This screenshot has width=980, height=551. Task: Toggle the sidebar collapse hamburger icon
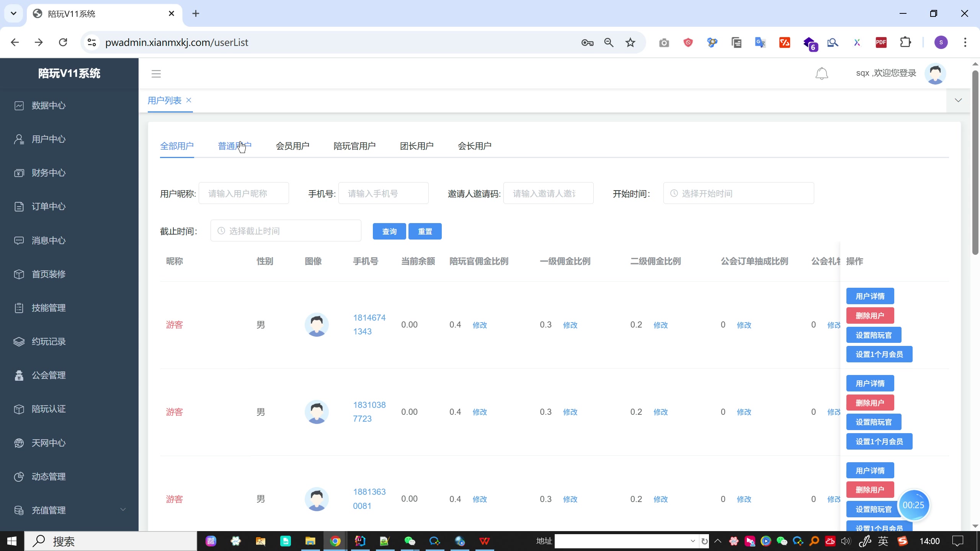[x=156, y=74]
